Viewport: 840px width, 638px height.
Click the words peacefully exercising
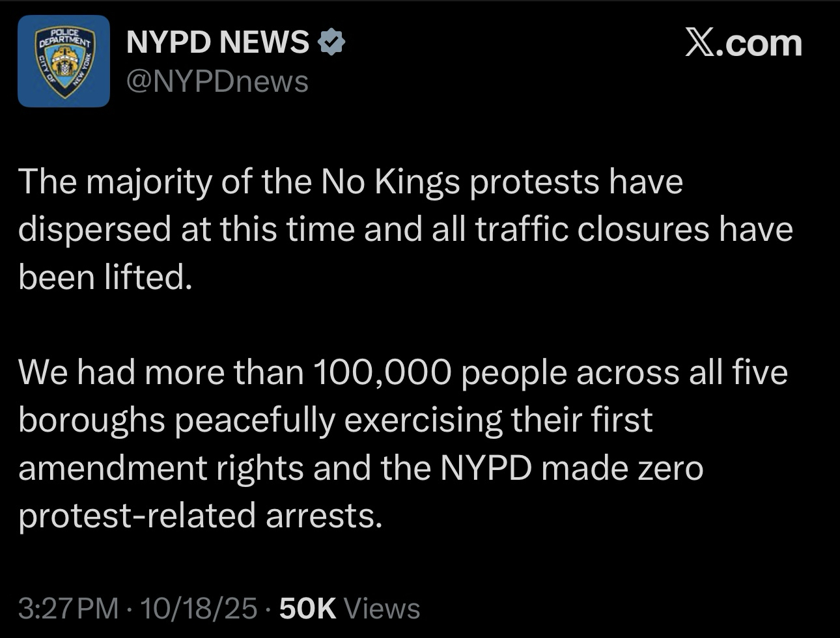pyautogui.click(x=339, y=421)
